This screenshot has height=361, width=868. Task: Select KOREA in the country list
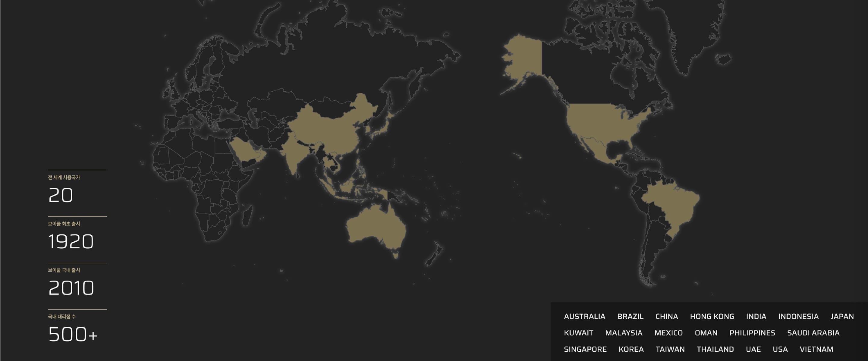(631, 349)
